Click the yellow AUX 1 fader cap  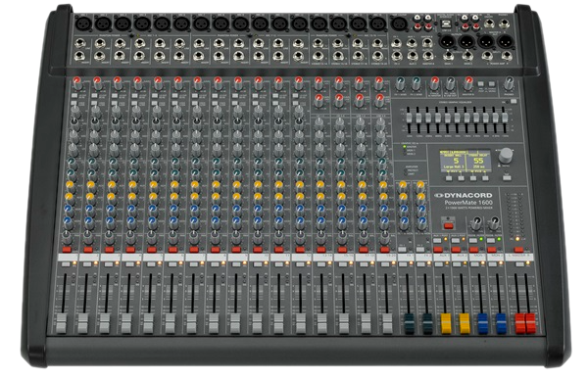446,323
